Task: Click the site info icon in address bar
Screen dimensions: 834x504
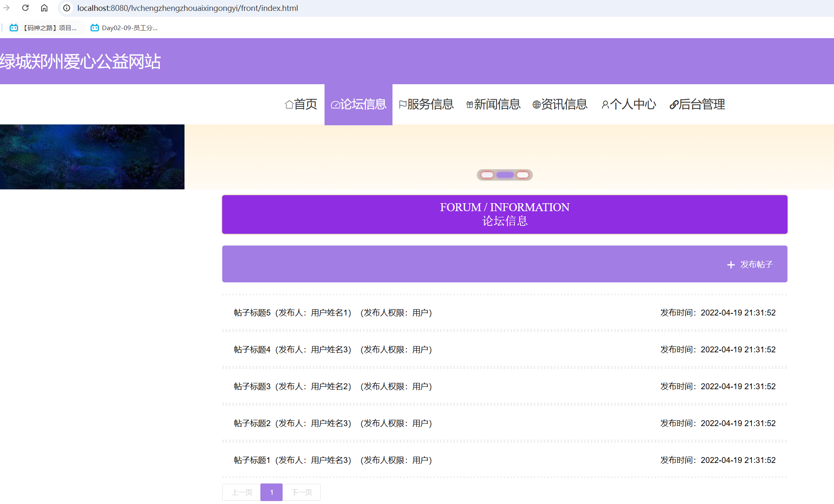Action: [x=67, y=8]
